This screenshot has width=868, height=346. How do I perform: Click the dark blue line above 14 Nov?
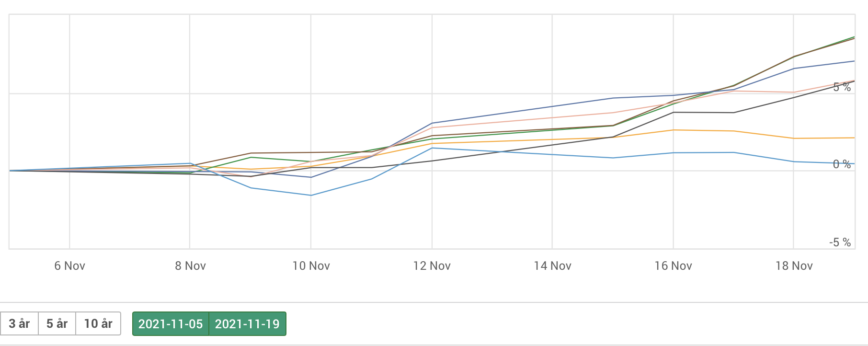[552, 106]
